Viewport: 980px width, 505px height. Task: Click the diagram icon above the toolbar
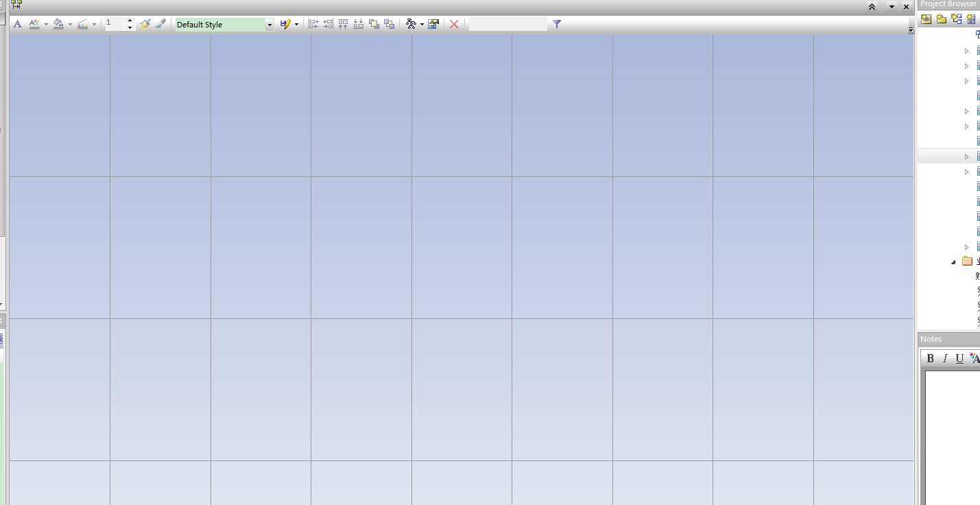click(16, 5)
